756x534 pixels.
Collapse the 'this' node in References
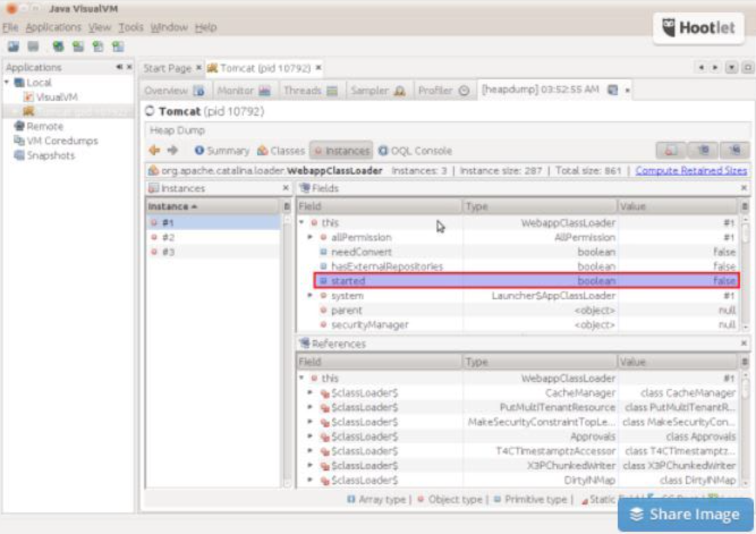click(x=302, y=378)
